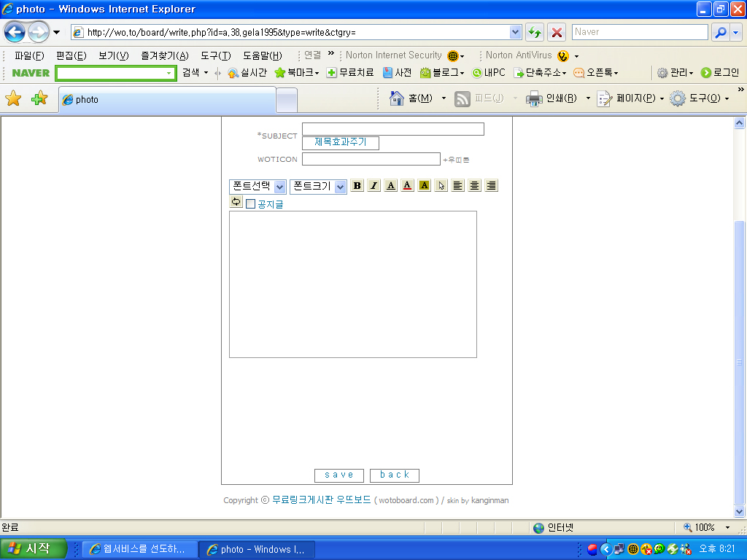
Task: Open the 즐겨찾기(A) favorites menu
Action: (x=164, y=55)
